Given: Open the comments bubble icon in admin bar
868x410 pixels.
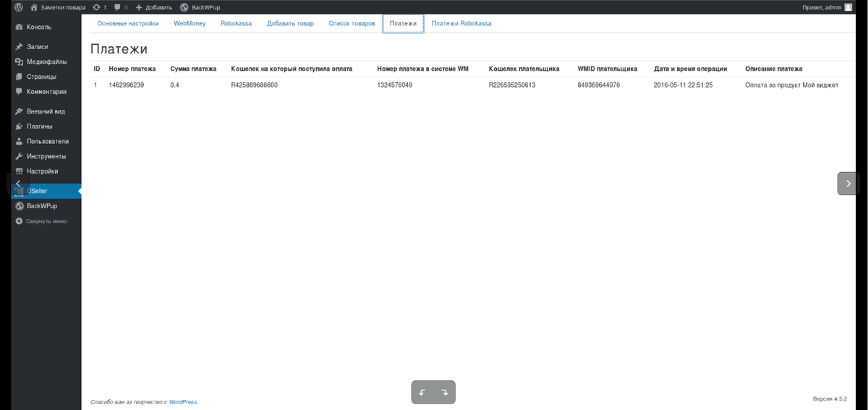Looking at the screenshot, I should (117, 7).
